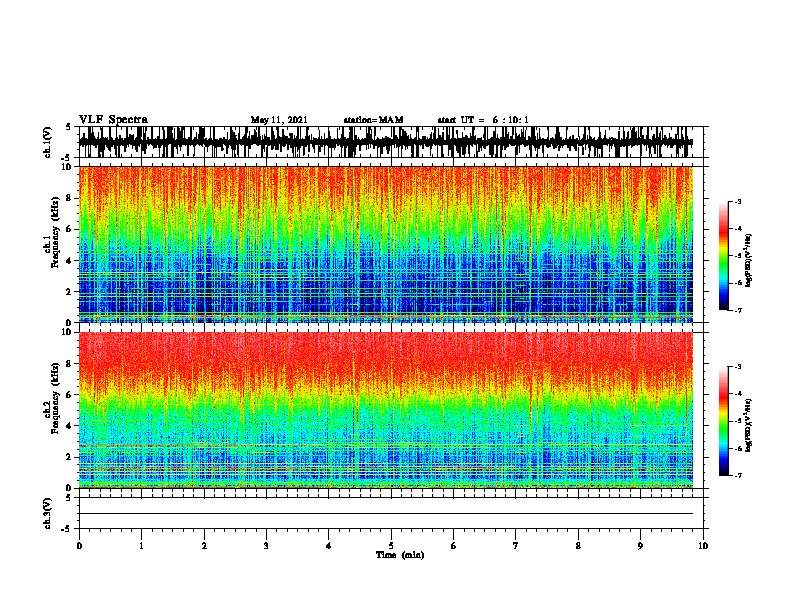This screenshot has height=612, width=792.
Task: Select the "start UT = 6 : 10: 1" text
Action: coord(483,120)
